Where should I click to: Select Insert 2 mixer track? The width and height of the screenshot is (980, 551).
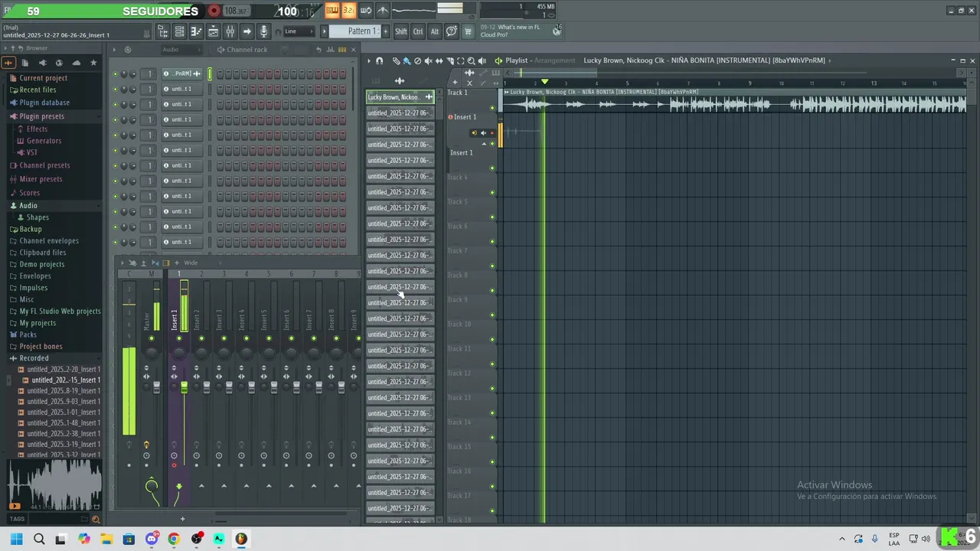[x=197, y=320]
